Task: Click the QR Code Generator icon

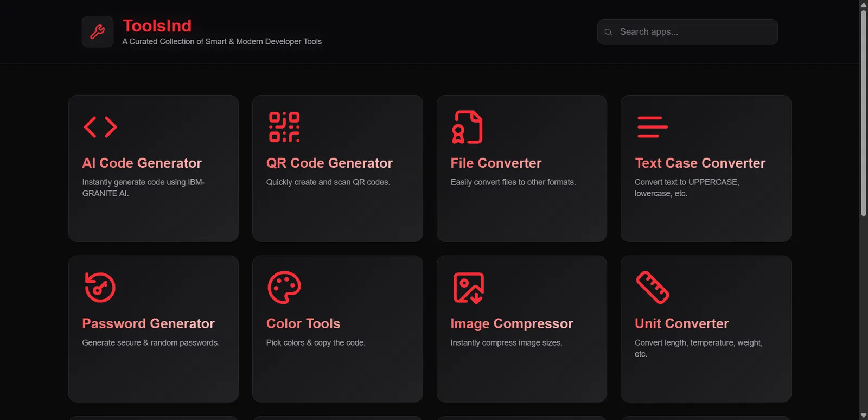Action: pos(284,127)
